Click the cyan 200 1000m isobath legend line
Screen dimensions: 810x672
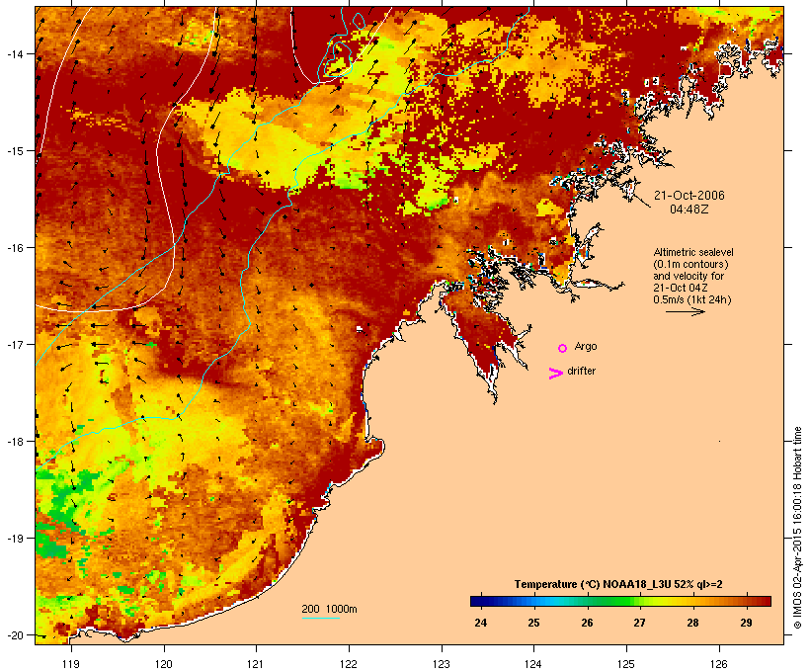[320, 618]
